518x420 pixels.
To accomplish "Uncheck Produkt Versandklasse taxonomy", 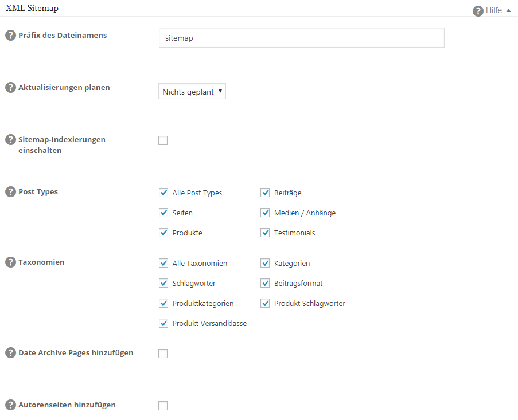I will pos(163,324).
